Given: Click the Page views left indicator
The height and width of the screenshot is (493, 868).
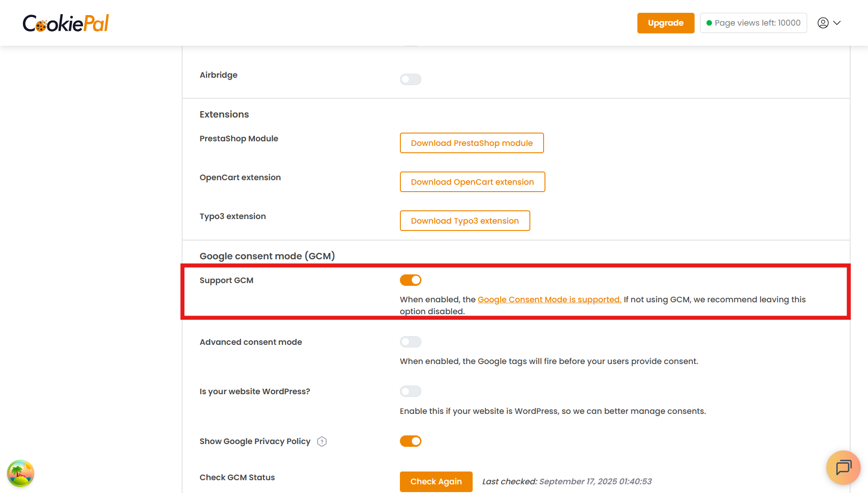Looking at the screenshot, I should (753, 22).
